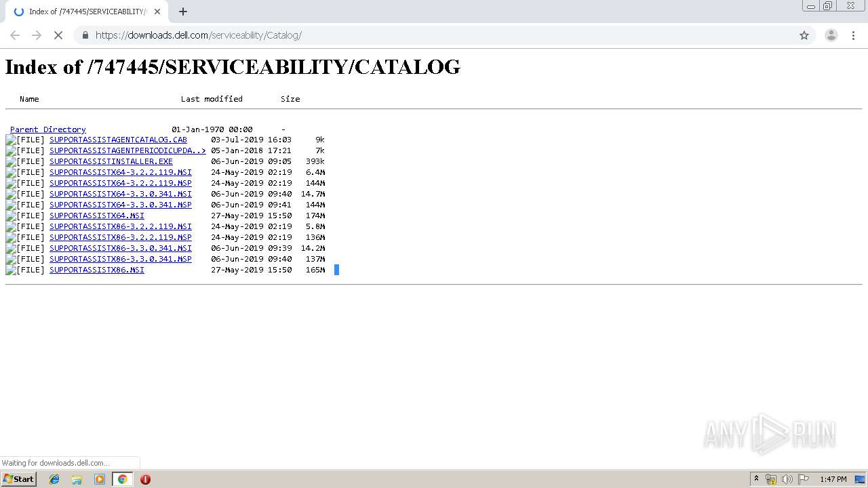Bookmark this page with the star

[x=804, y=35]
